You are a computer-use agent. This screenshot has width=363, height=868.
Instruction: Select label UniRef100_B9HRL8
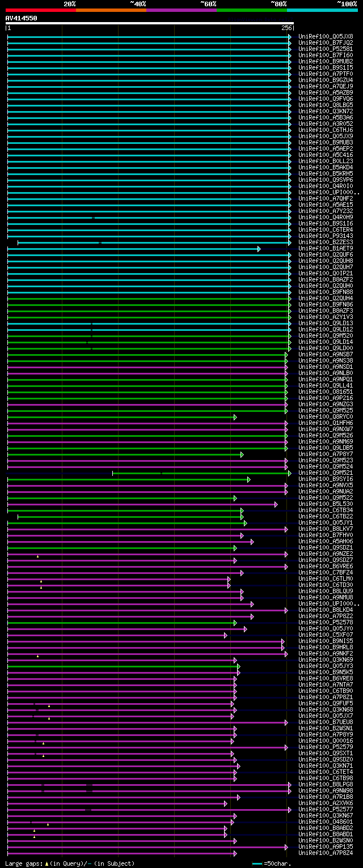point(326,647)
